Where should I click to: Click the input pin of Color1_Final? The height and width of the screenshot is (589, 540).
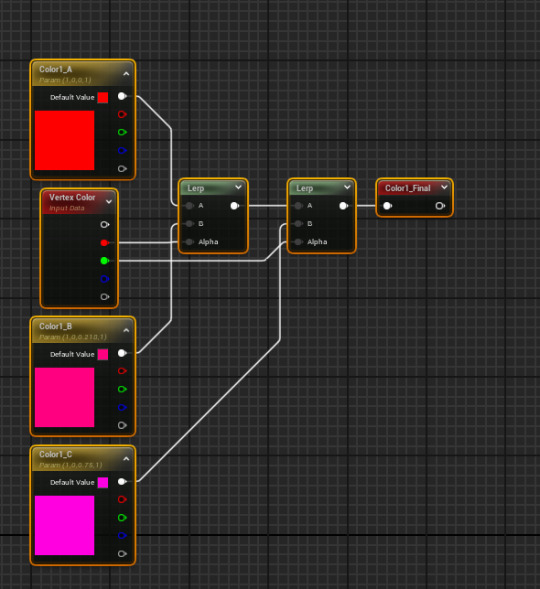point(388,206)
